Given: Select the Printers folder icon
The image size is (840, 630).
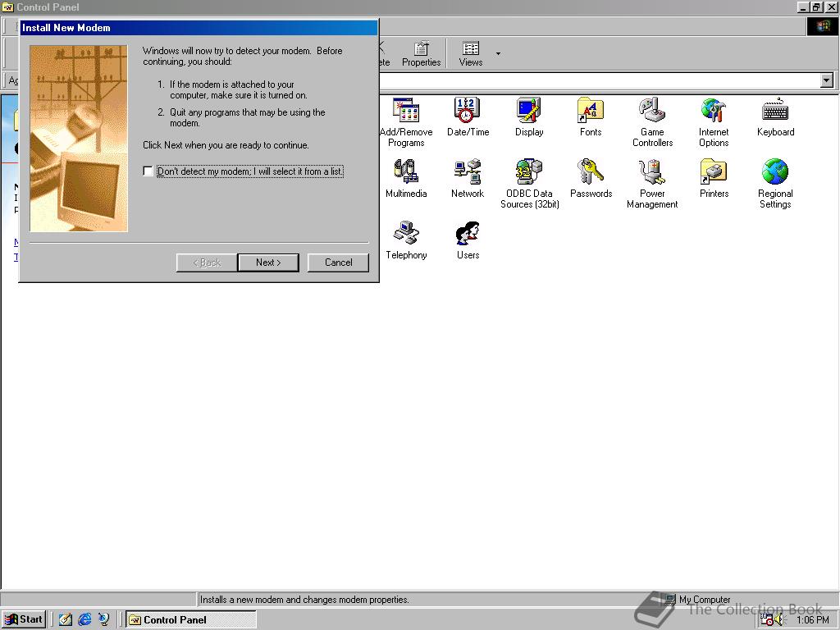Looking at the screenshot, I should click(x=714, y=178).
